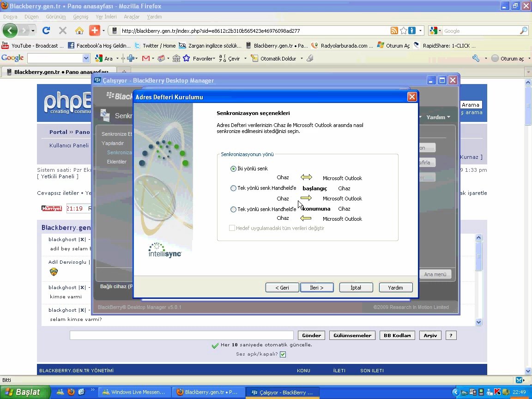Click Arşiv button
The height and width of the screenshot is (399, 532).
[430, 335]
